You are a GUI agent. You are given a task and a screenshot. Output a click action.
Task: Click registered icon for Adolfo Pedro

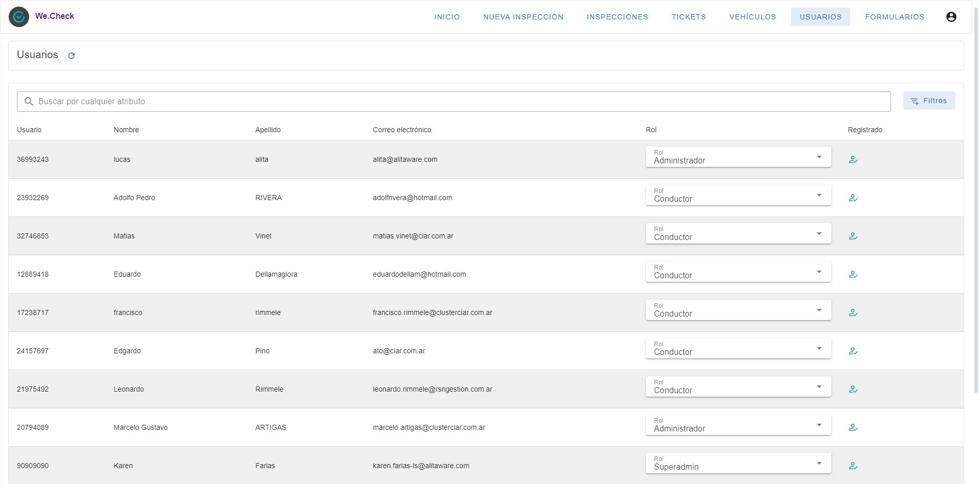[853, 198]
